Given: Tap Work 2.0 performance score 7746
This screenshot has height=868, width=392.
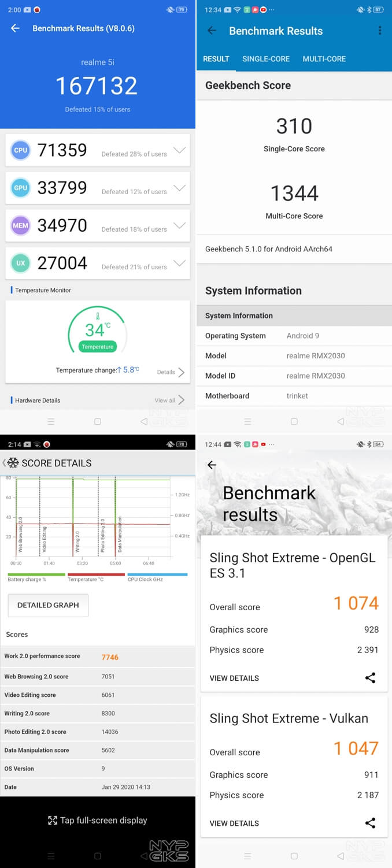Looking at the screenshot, I should tap(98, 656).
